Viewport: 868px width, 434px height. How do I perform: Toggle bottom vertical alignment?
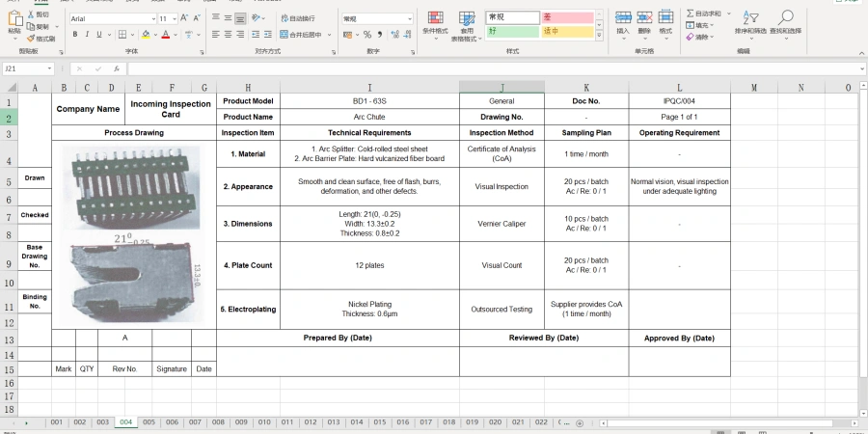point(240,18)
